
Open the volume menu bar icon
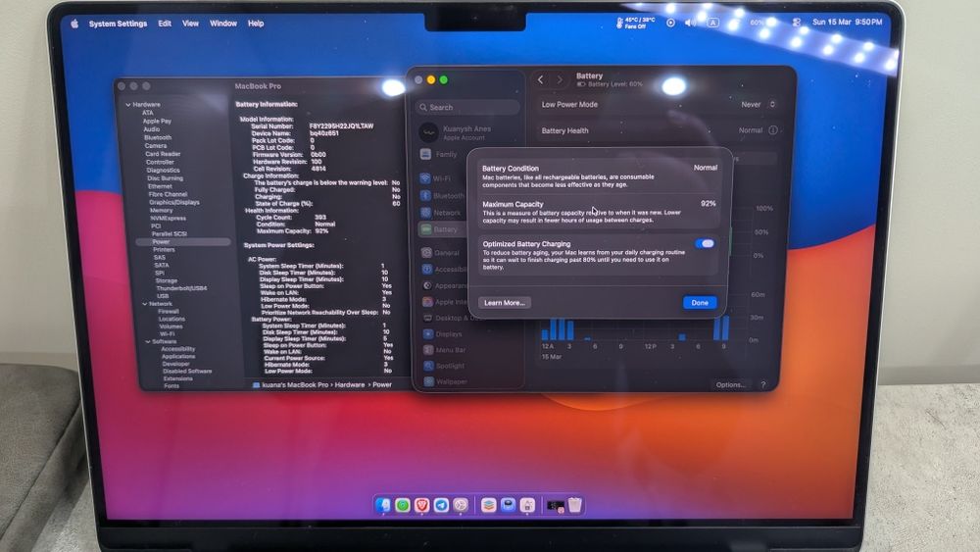tap(690, 23)
